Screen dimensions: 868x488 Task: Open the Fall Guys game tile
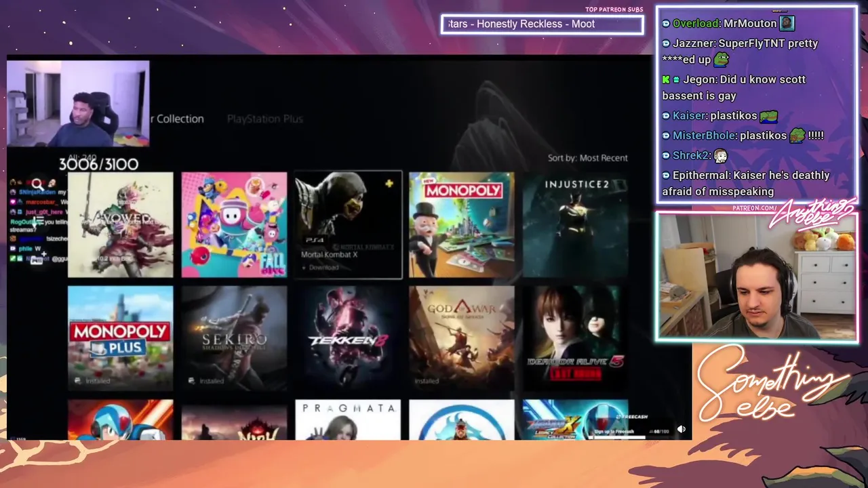[x=234, y=224]
